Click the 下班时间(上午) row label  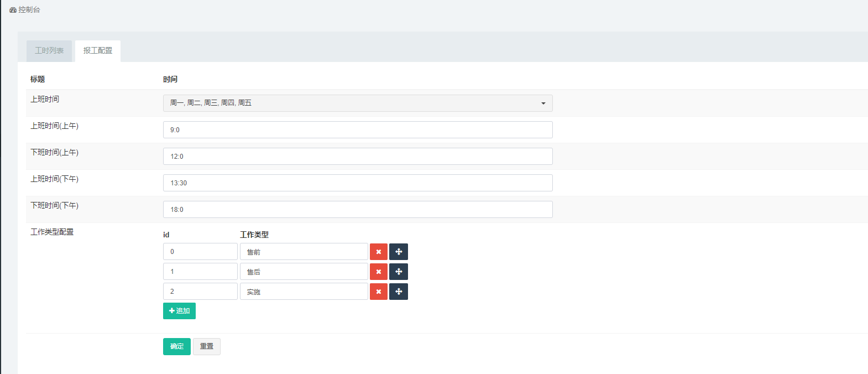coord(54,152)
